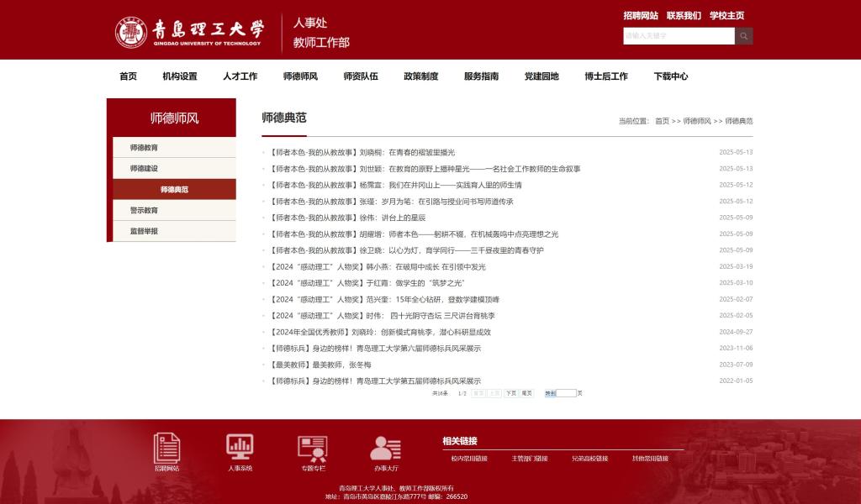This screenshot has width=861, height=504.
Task: Expand 校内常用链接 related links
Action: (x=469, y=459)
